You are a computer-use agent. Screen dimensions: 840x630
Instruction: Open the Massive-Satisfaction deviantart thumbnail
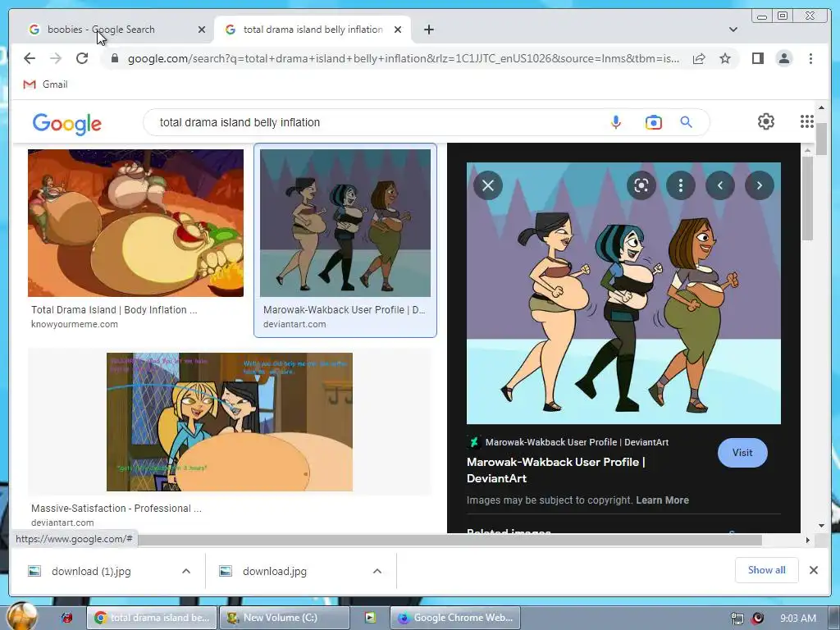[x=230, y=422]
